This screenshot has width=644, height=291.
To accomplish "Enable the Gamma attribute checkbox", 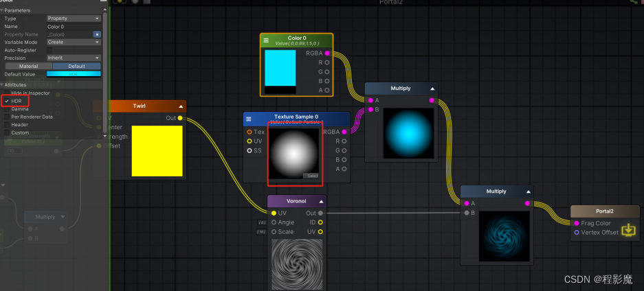I will click(x=7, y=109).
